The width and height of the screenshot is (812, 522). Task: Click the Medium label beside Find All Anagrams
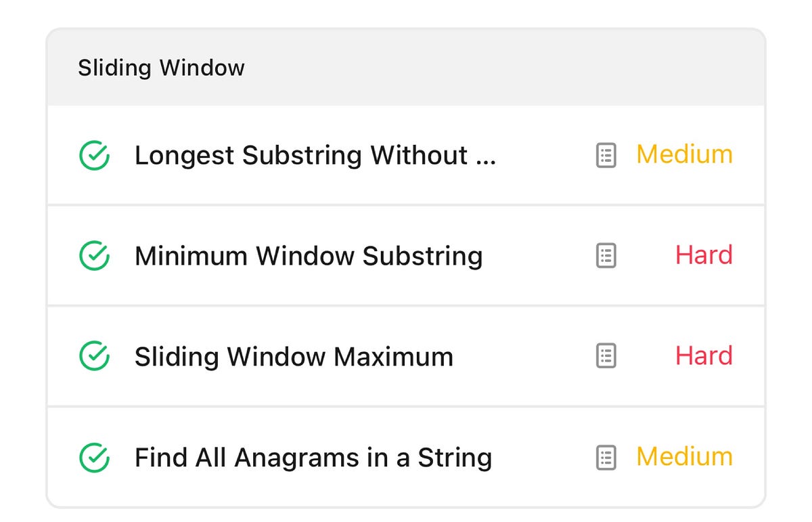tap(683, 457)
